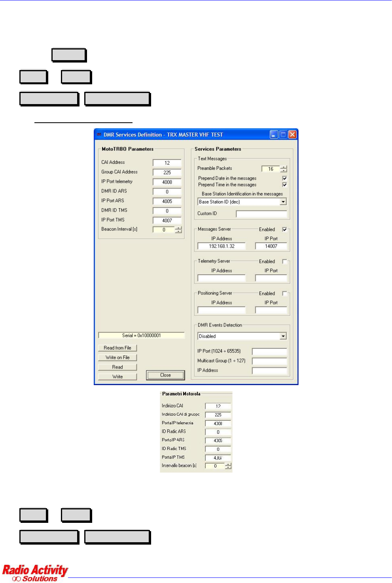Viewport: 392px width, 583px height.
Task: Click the DMR ID TMS field
Action: click(x=167, y=211)
